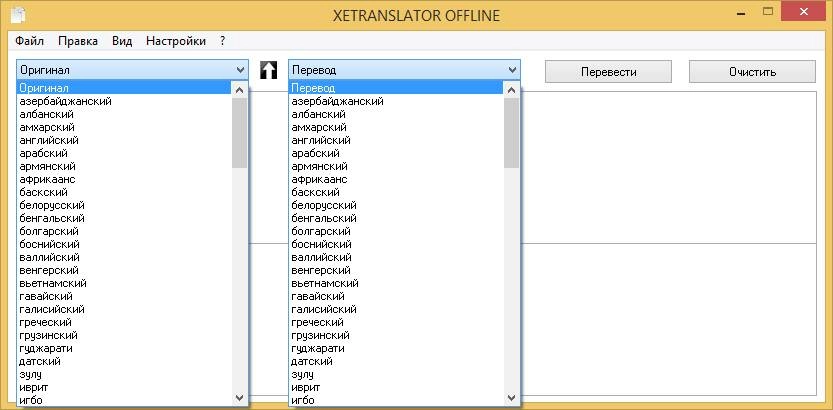This screenshot has height=410, width=833.
Task: Choose бенгальский in Оригинал list
Action: (124, 218)
